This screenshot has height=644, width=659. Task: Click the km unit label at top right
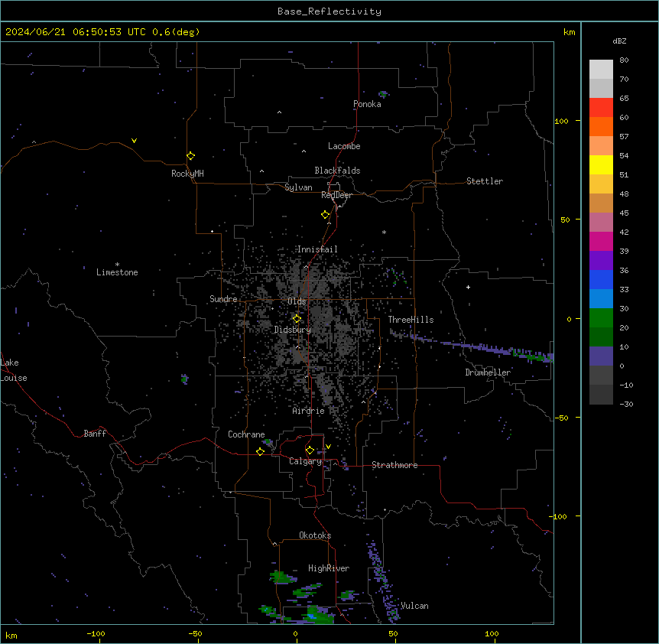570,32
